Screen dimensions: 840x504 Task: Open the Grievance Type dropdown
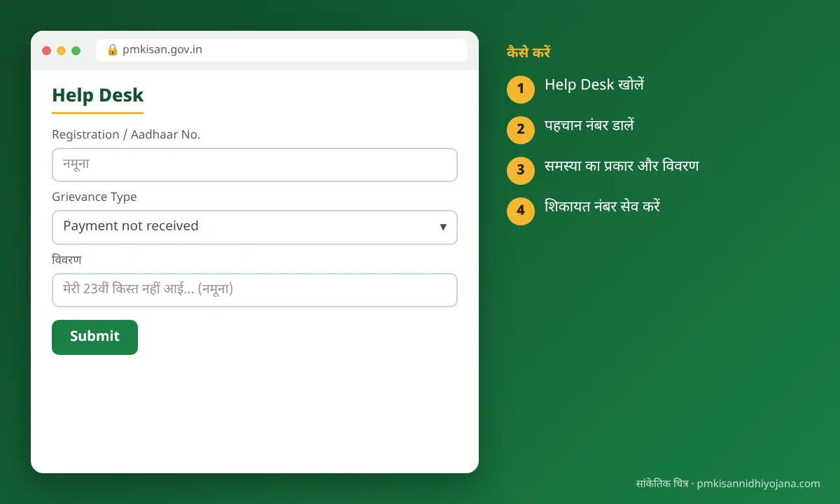[255, 227]
